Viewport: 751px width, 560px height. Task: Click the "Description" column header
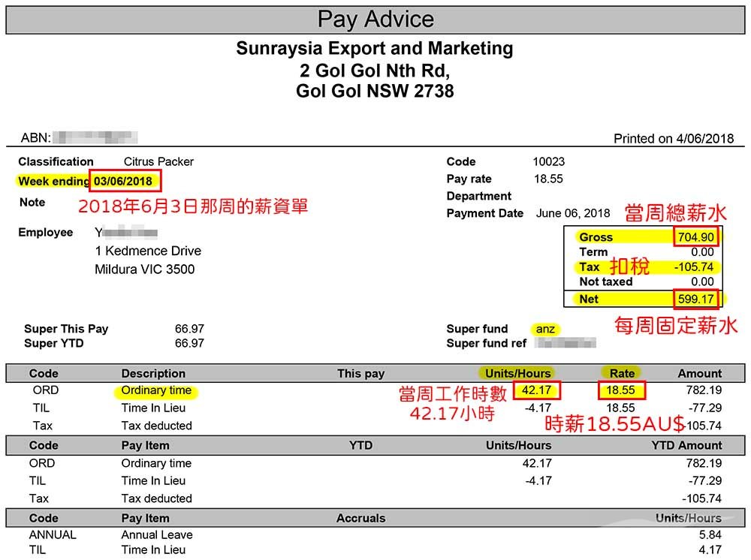point(153,373)
